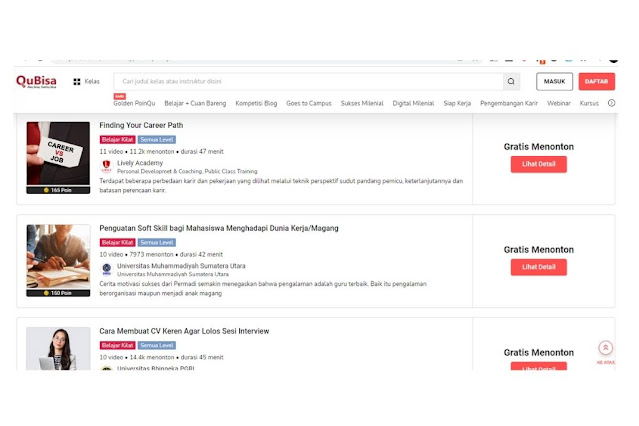Select '10 video • 7973 menonton' text
Viewport: 639px width, 426px height.
coord(137,254)
